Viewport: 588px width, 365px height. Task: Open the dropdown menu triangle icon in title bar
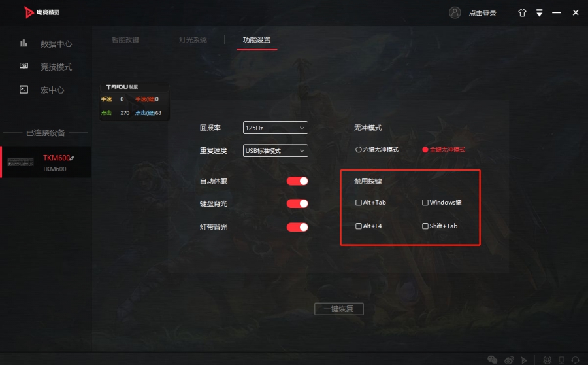point(539,13)
